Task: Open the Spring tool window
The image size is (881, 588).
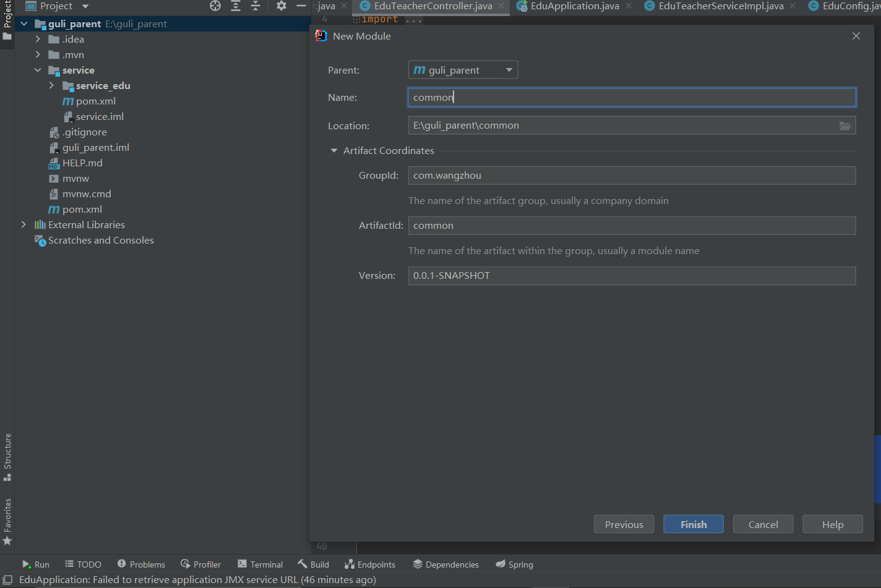Action: [x=514, y=564]
